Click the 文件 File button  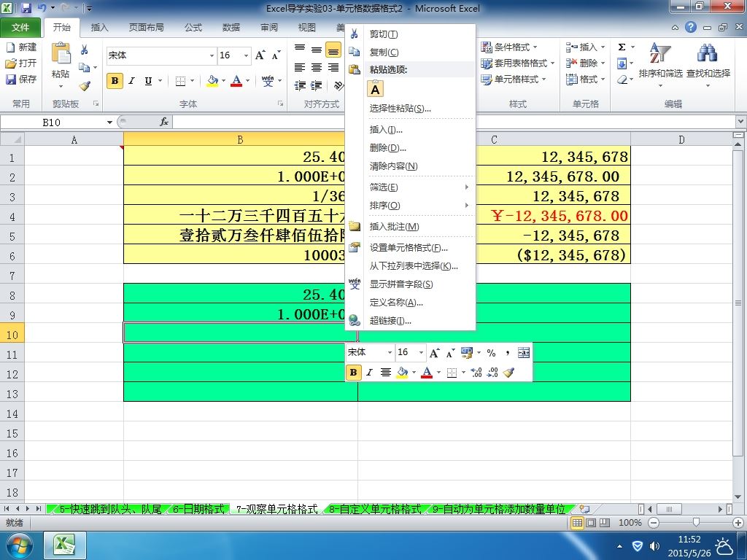point(20,28)
